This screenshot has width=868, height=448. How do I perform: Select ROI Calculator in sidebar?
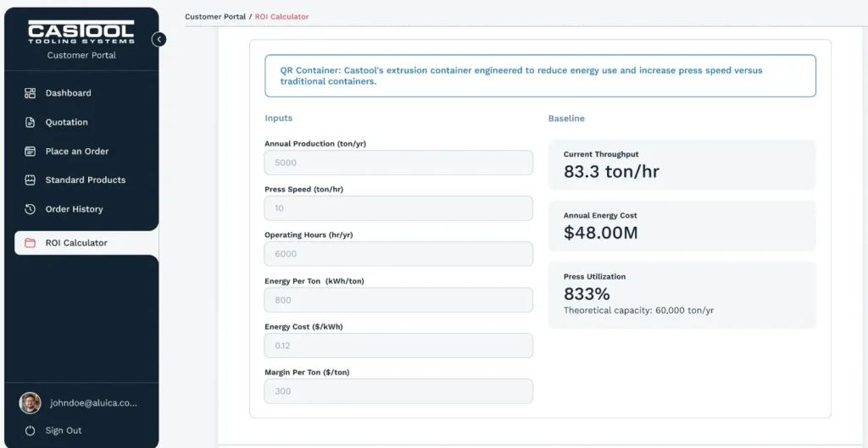point(86,243)
